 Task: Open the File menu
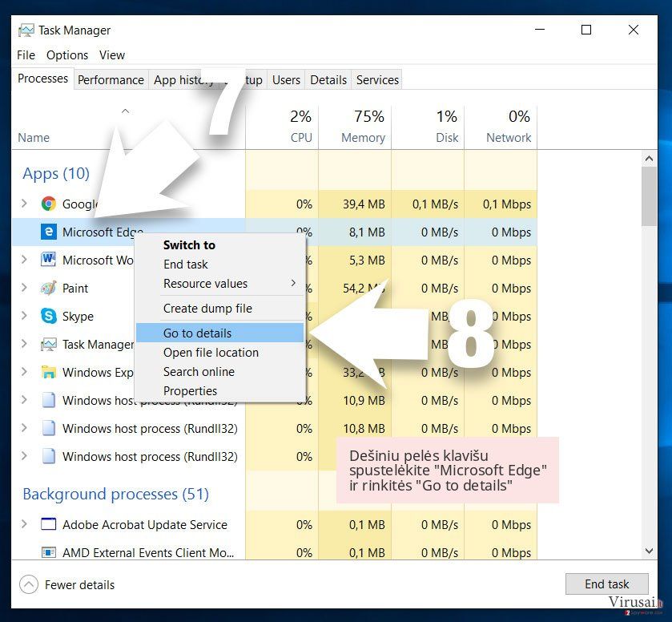26,55
